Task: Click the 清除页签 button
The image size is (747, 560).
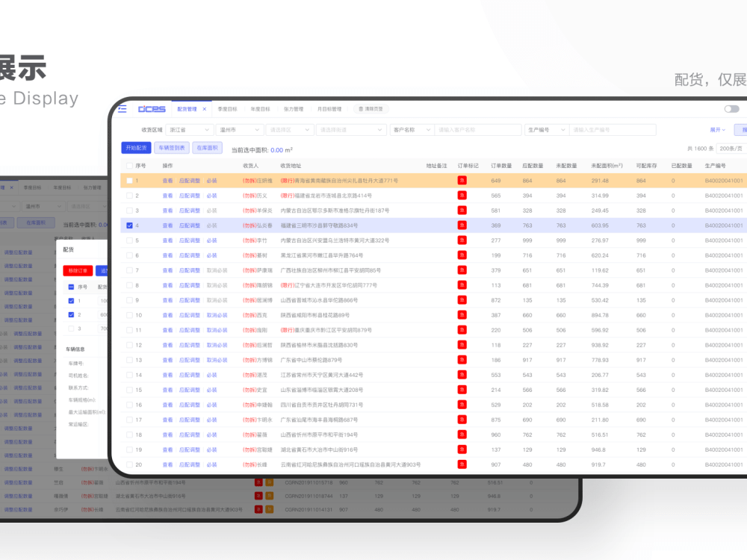Action: point(371,109)
